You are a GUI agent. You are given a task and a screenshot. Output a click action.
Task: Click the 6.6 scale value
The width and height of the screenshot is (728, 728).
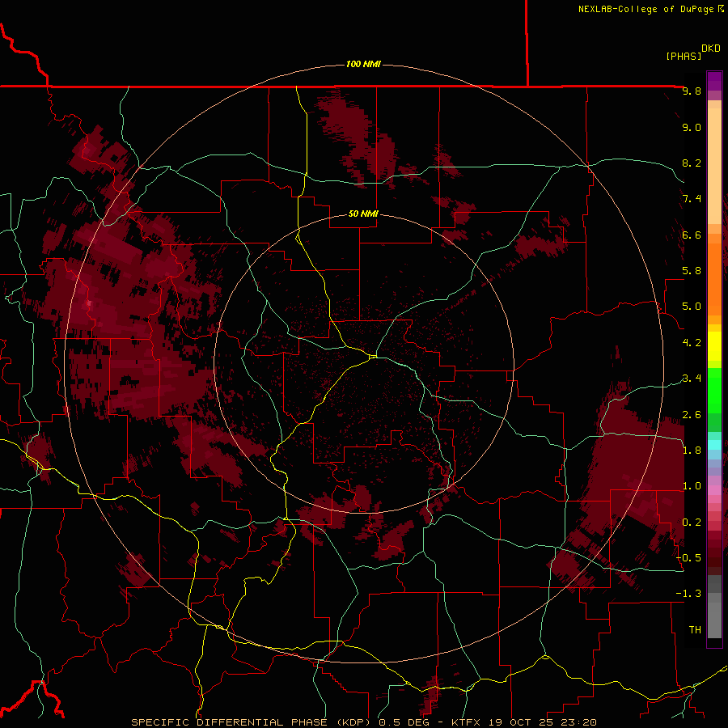tap(692, 235)
